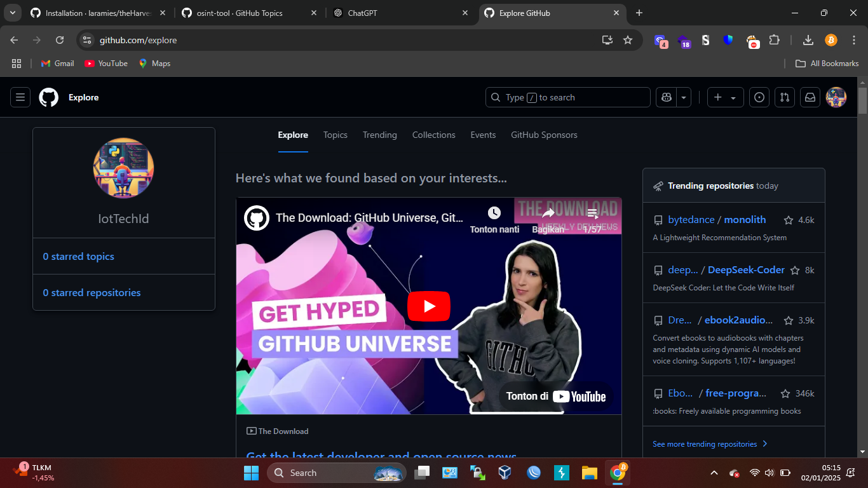The width and height of the screenshot is (868, 488).
Task: Open the GitHub hamburger navigation menu
Action: click(20, 97)
